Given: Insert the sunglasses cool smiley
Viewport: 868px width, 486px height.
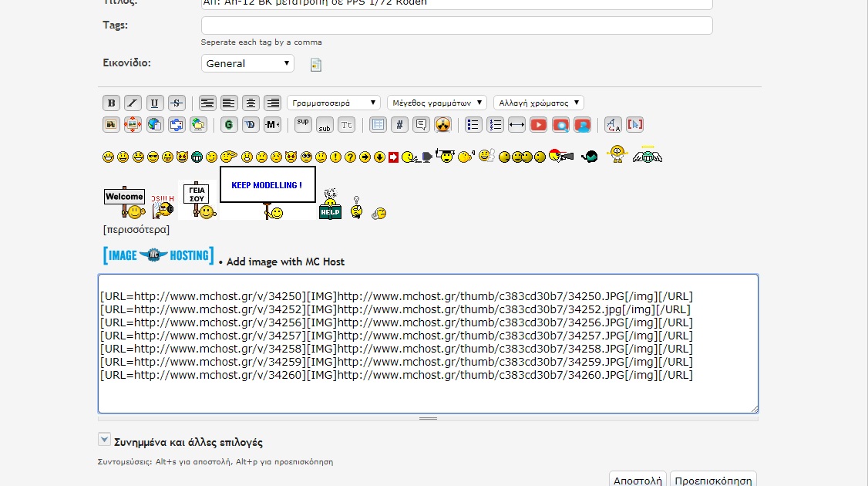Looking at the screenshot, I should (153, 157).
